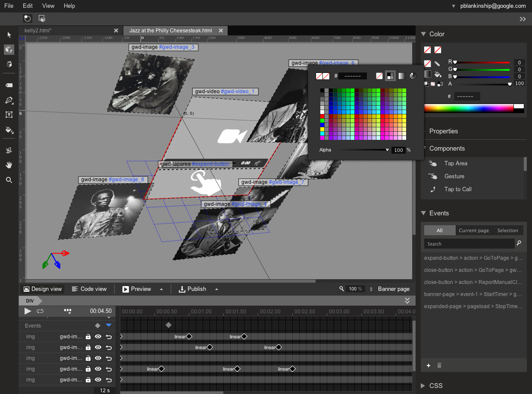Switch to Code view

click(x=89, y=289)
